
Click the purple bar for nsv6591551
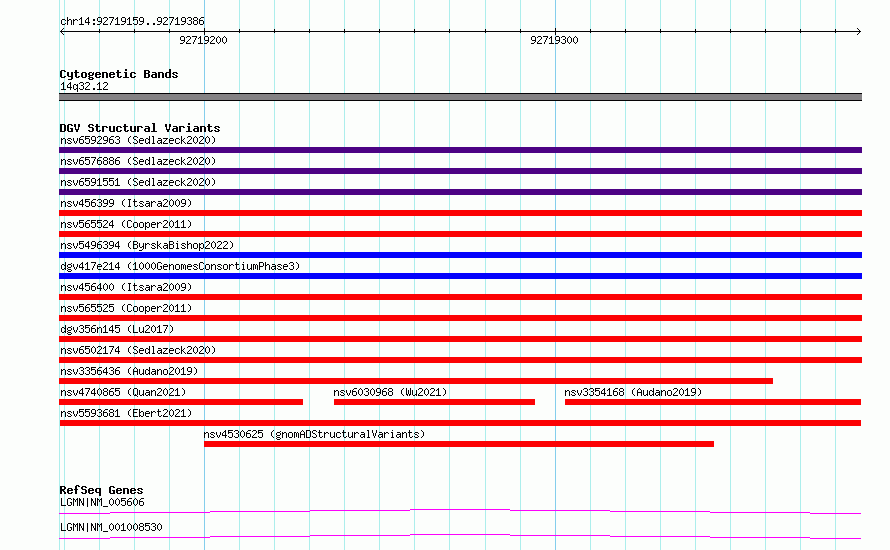(x=460, y=192)
